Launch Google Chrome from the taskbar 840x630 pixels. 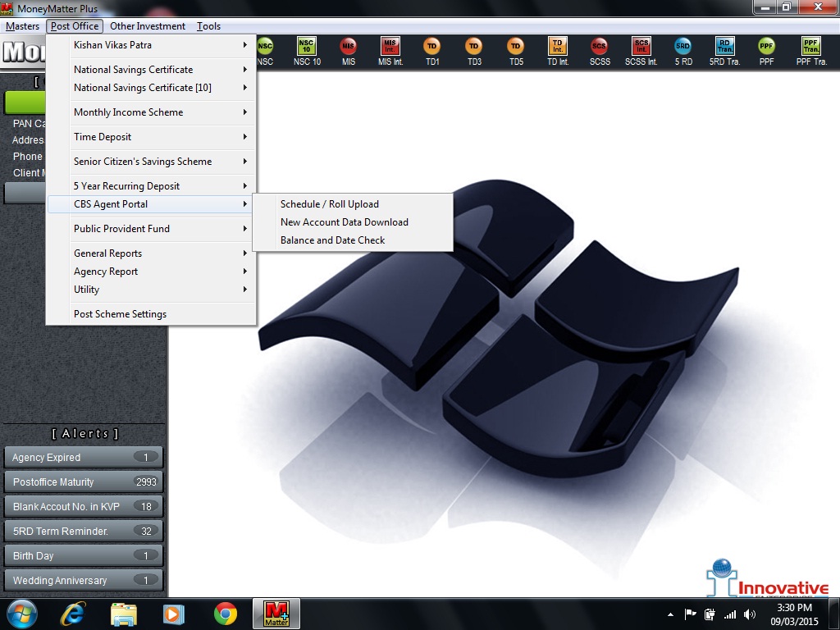226,614
